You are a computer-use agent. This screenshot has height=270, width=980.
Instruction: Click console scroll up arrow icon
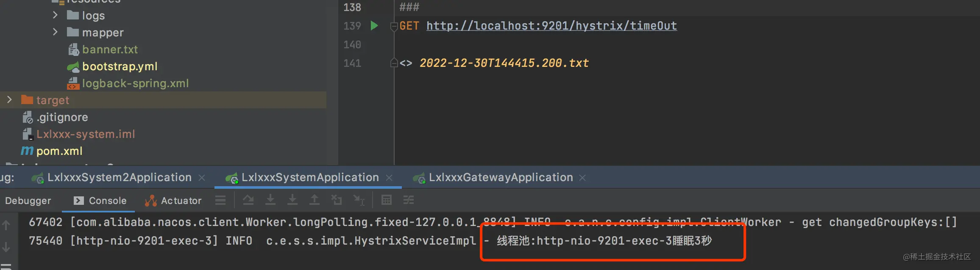click(x=6, y=225)
